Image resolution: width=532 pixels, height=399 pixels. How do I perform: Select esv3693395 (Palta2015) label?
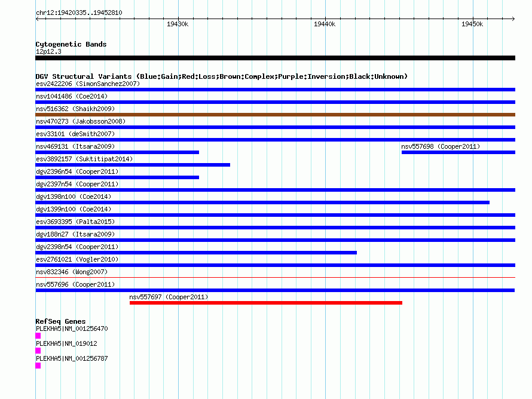tap(75, 222)
